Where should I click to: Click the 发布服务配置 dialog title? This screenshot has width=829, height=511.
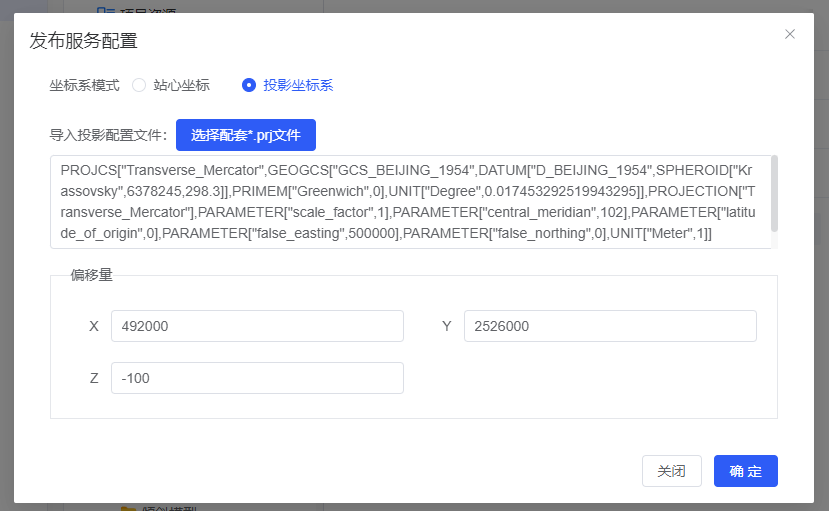click(83, 41)
